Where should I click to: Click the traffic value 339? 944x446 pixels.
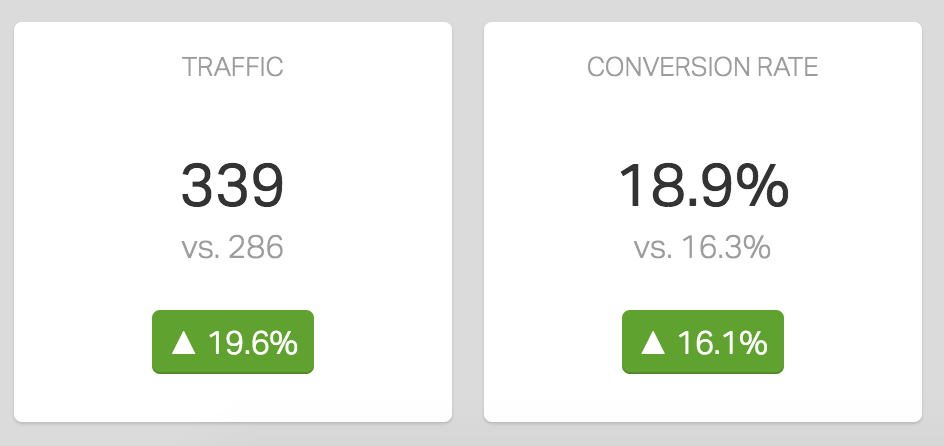(233, 186)
